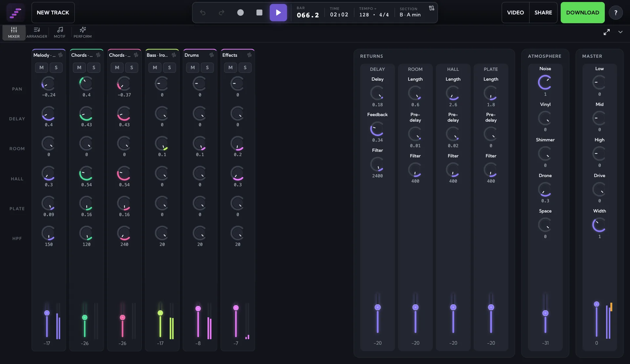
Task: Start recording with the record button
Action: coord(241,12)
